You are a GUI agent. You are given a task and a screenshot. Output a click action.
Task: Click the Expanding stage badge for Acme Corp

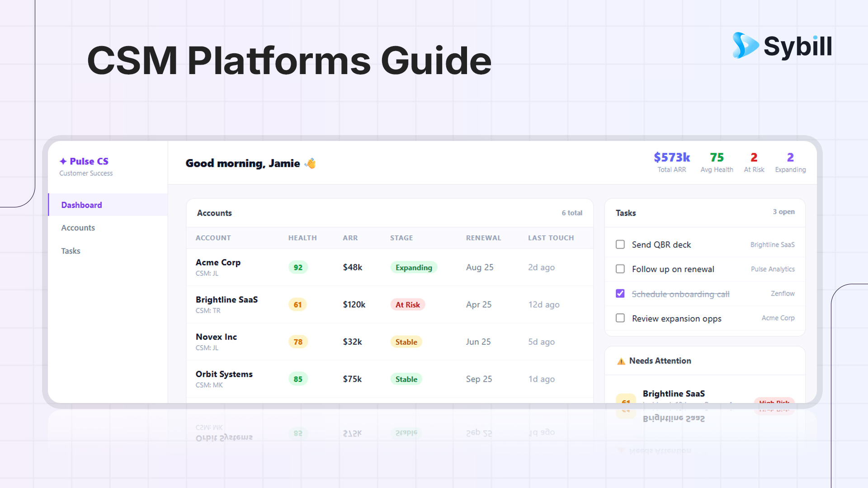[414, 267]
